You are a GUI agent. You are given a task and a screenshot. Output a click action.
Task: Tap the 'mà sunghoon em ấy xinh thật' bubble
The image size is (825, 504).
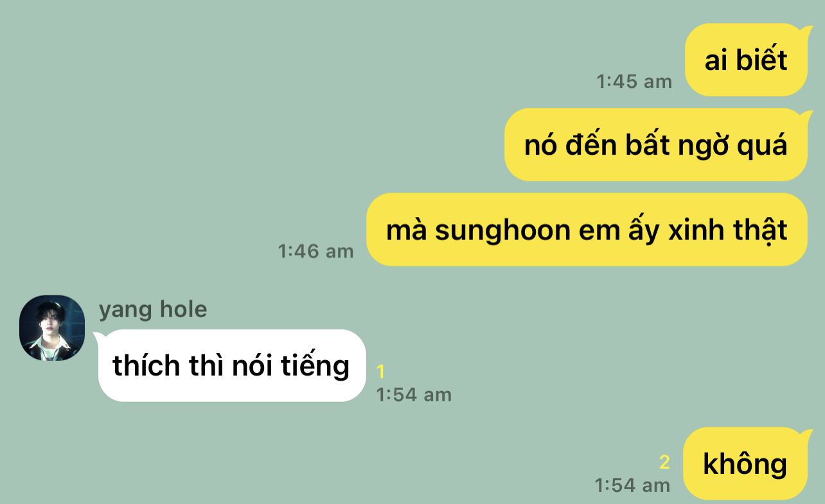(587, 229)
